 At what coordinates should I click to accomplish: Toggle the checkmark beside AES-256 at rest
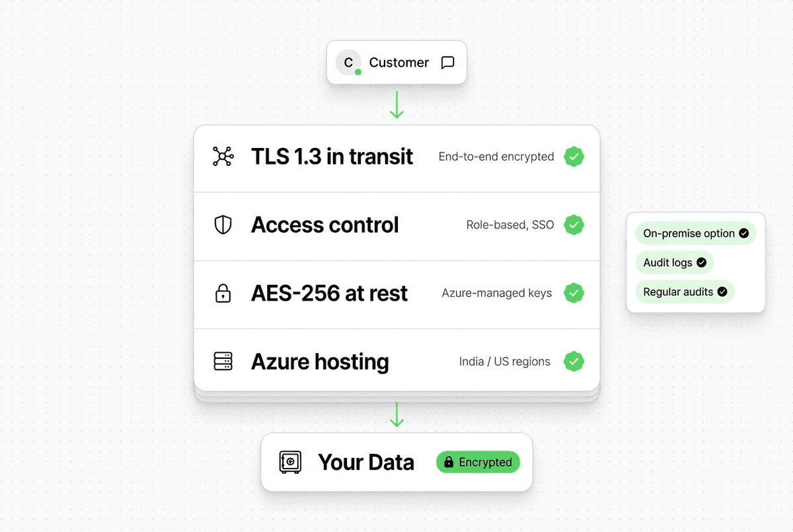(x=574, y=293)
